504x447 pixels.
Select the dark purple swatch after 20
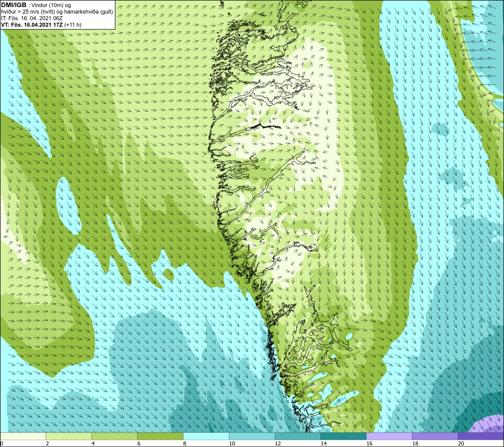(x=481, y=436)
